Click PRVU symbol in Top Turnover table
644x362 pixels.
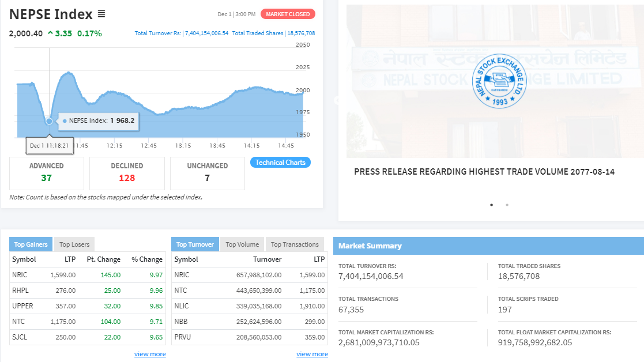183,337
